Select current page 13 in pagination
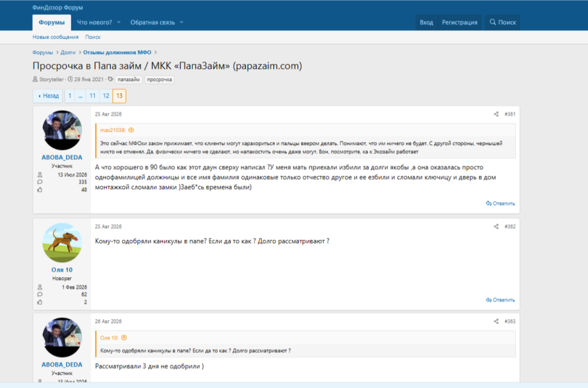 point(119,96)
